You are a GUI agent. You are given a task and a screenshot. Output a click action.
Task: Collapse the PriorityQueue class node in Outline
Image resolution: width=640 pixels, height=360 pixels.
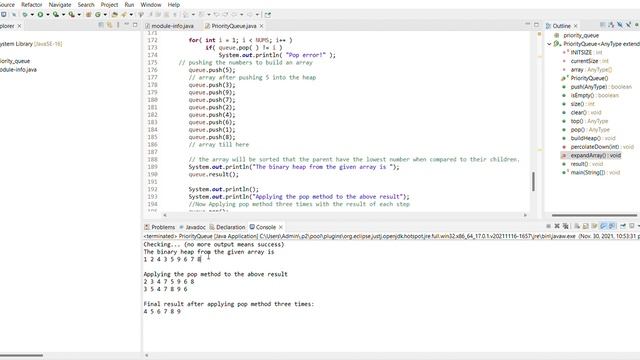point(549,44)
